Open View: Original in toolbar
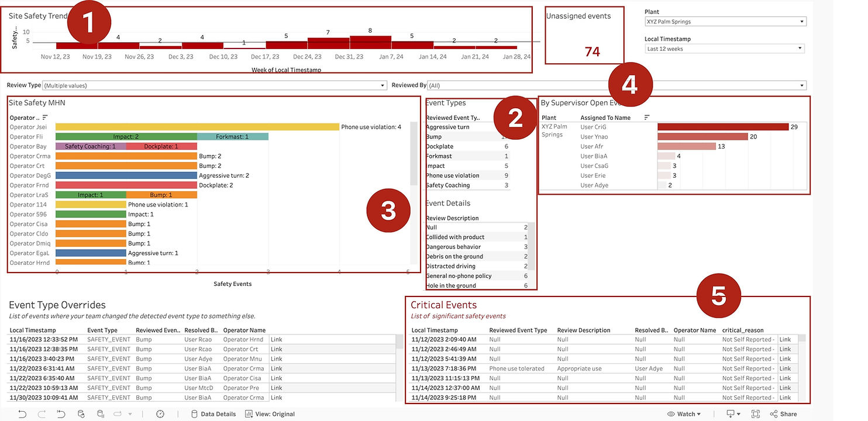Viewport: 868px width, 421px height. 270,414
